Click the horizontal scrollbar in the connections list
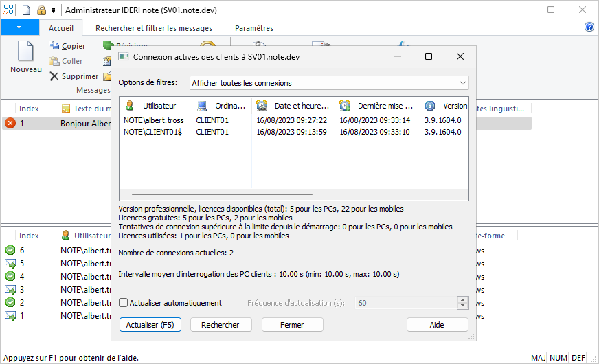Screen dimensions: 599x364 (x=222, y=194)
